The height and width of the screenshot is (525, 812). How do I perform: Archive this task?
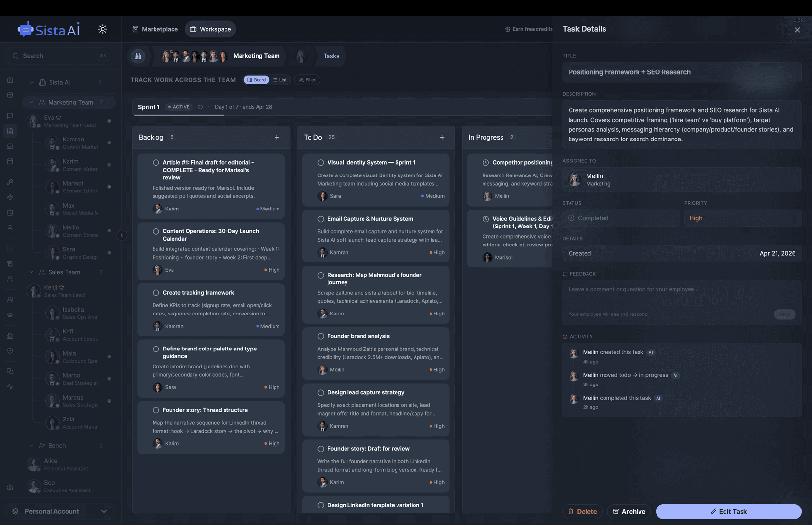[x=629, y=511]
